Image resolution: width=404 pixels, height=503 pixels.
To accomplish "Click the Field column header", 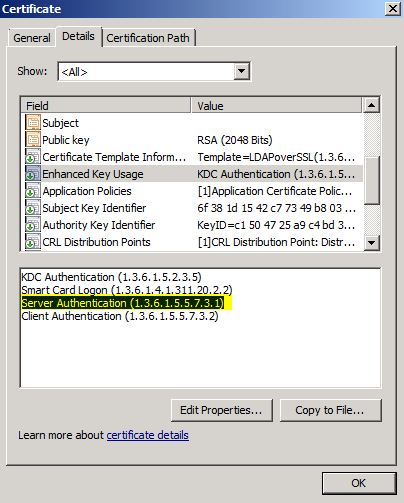I will coord(106,106).
